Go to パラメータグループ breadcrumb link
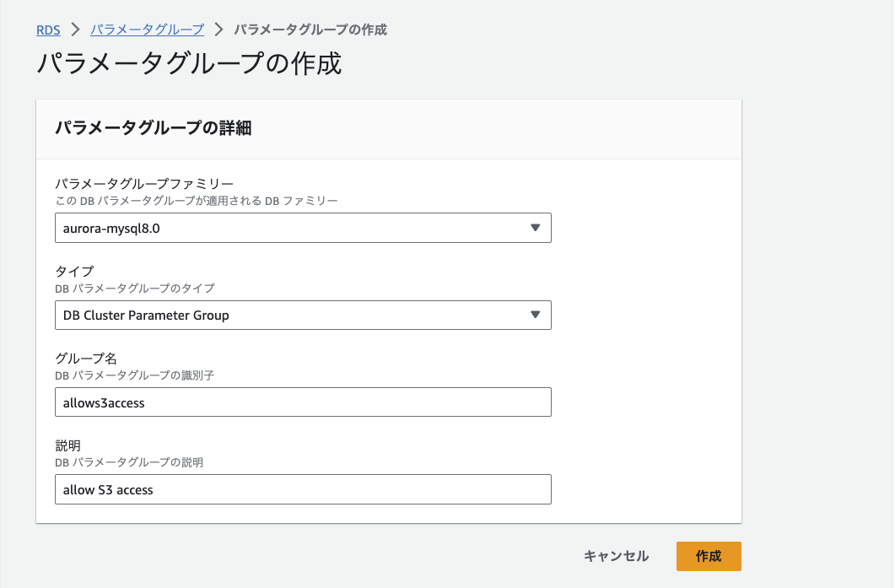Viewport: 895px width, 588px height. coord(147,30)
